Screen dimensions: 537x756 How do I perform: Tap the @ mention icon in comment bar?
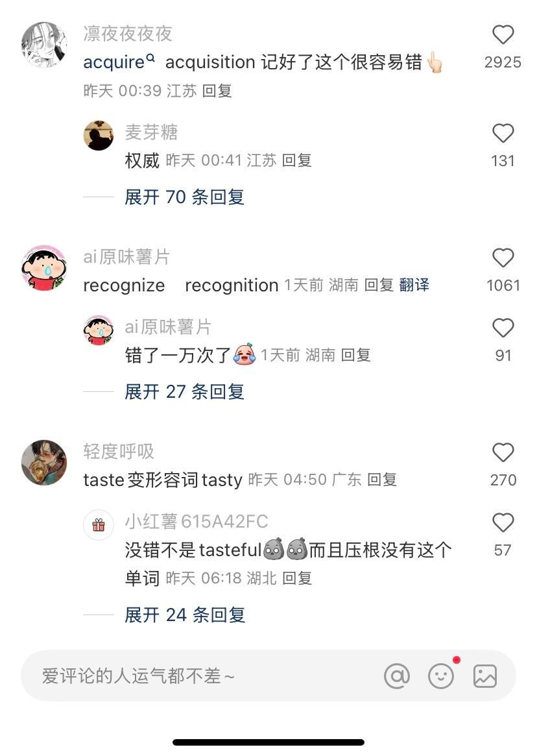pos(397,676)
